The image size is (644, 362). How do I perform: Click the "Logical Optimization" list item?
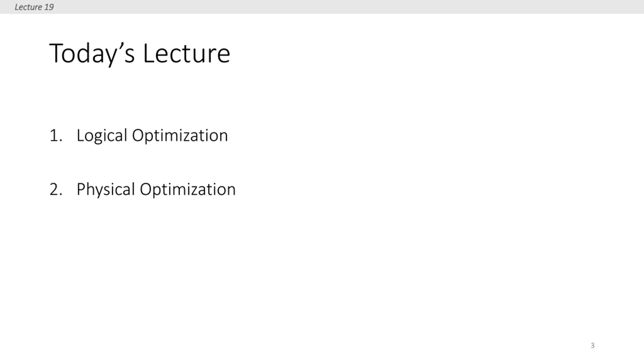[152, 136]
